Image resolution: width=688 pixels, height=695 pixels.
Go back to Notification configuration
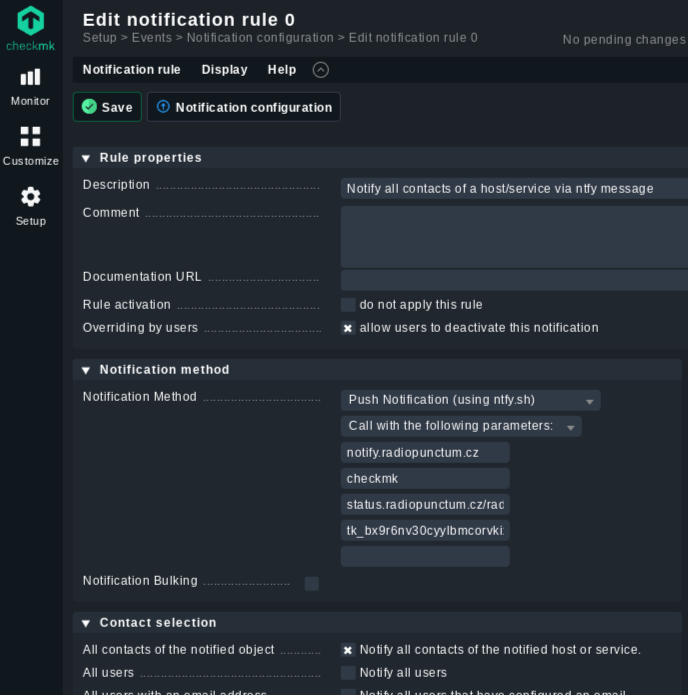click(243, 107)
